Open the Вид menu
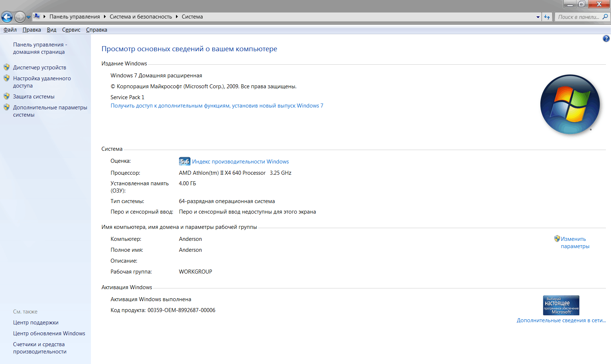 [x=52, y=30]
